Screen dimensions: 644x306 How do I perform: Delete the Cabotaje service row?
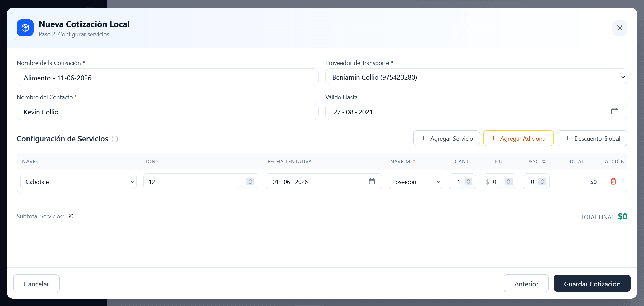pyautogui.click(x=613, y=182)
